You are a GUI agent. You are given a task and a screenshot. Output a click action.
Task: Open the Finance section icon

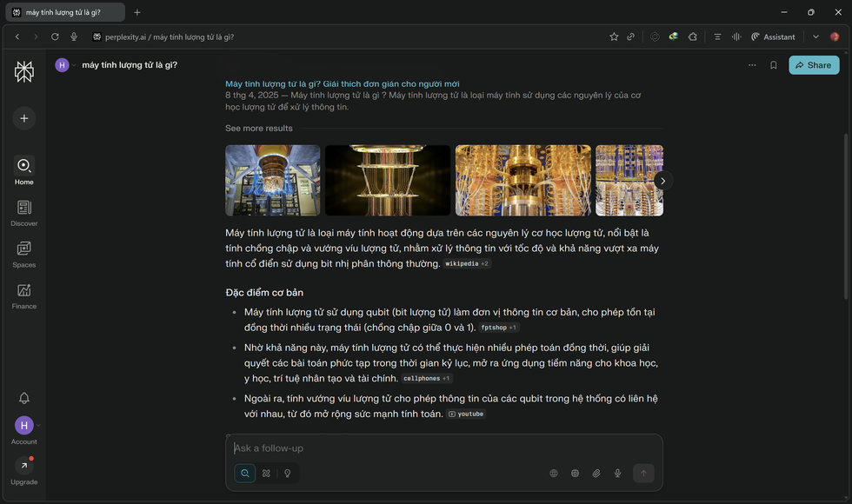[24, 292]
